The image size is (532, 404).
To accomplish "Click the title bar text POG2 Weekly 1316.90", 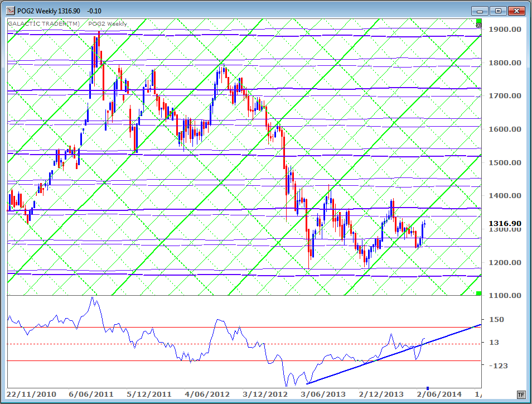I will click(x=49, y=11).
